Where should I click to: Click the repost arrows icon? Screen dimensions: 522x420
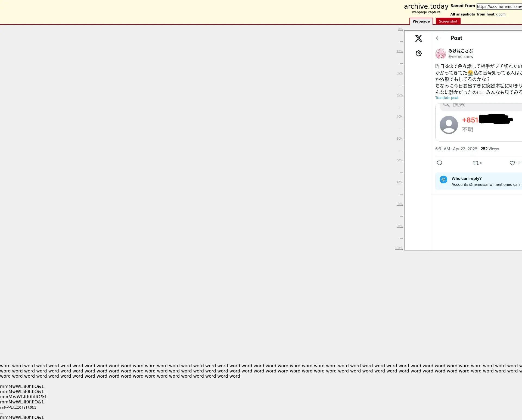coord(476,163)
